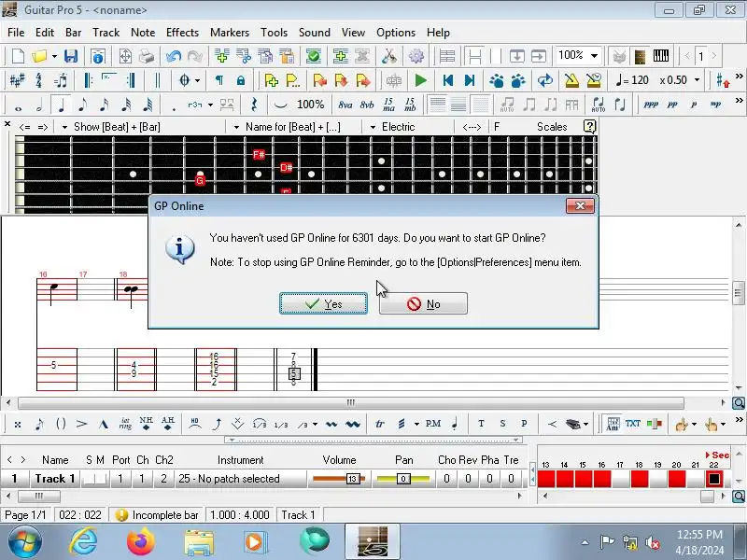Select half note duration
747x560 pixels.
[39, 105]
